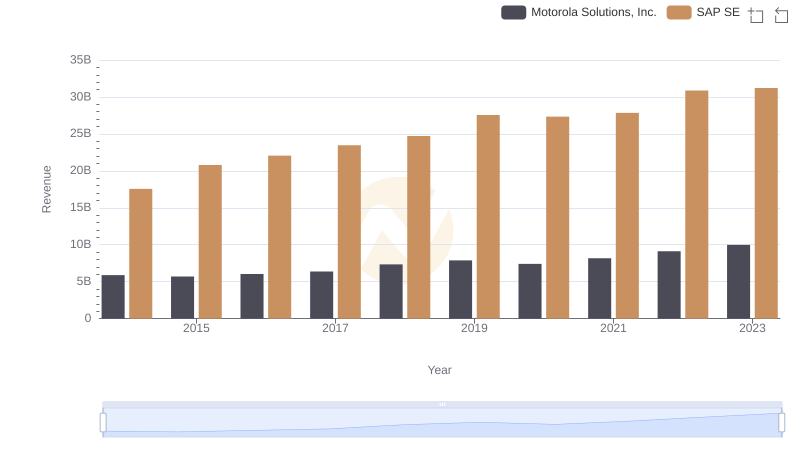Click the SAP SE bar for 2018
800x461 pixels.
pyautogui.click(x=419, y=227)
